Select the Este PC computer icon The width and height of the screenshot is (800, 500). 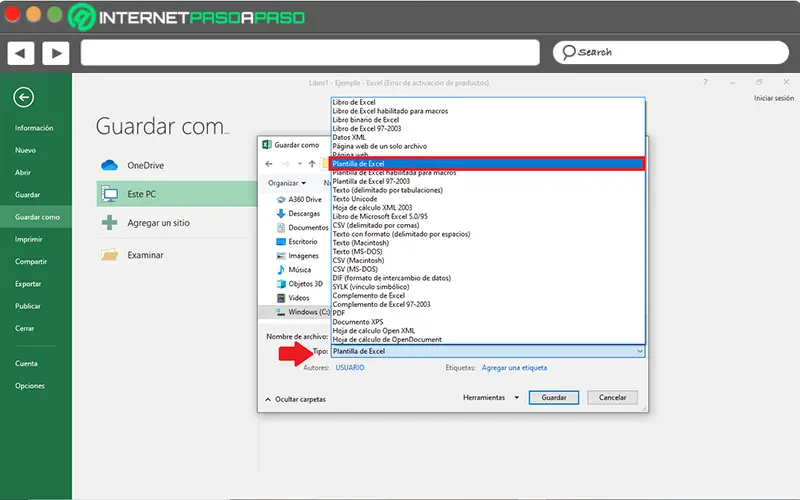(109, 194)
